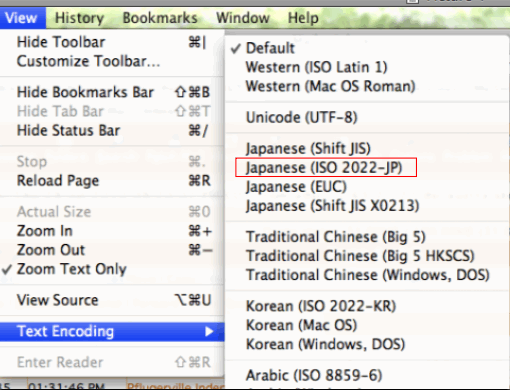Choose Traditional Chinese (Windows, DOS)
The width and height of the screenshot is (510, 390).
click(x=367, y=275)
